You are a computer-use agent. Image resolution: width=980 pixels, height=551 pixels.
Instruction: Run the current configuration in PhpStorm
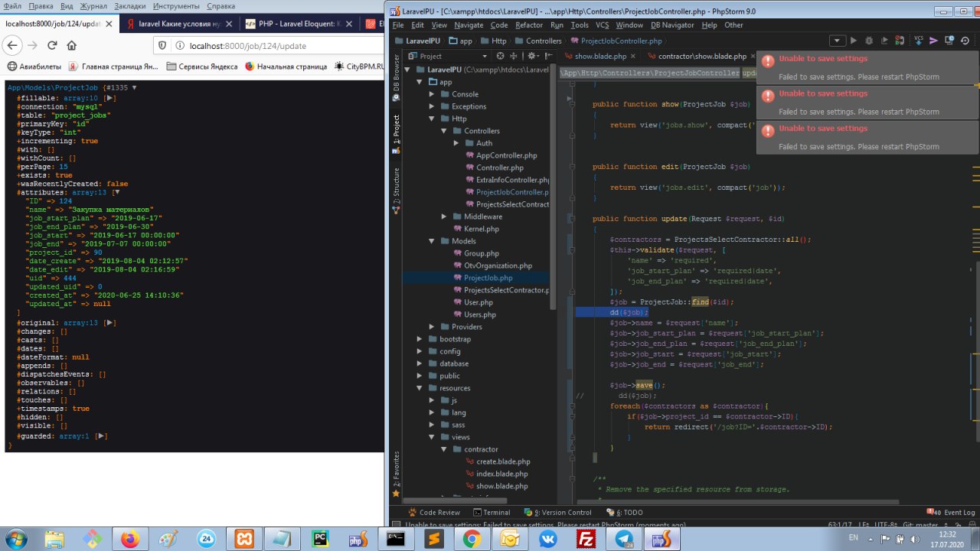(x=854, y=41)
